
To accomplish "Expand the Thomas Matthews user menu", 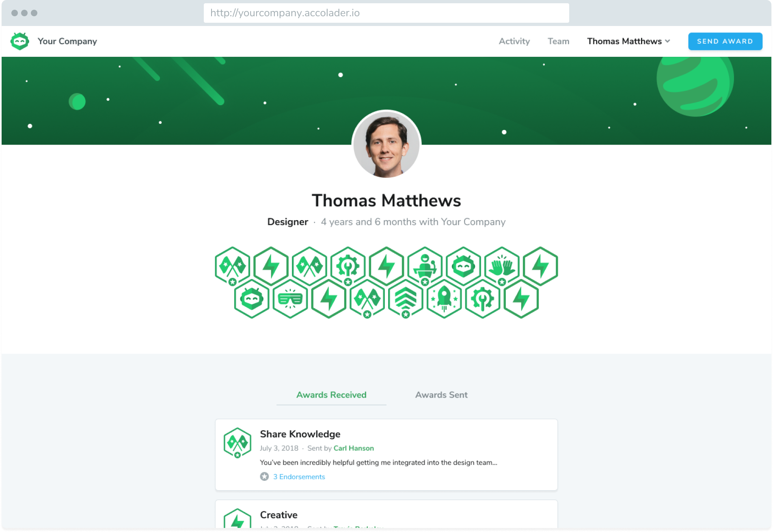I will (628, 41).
